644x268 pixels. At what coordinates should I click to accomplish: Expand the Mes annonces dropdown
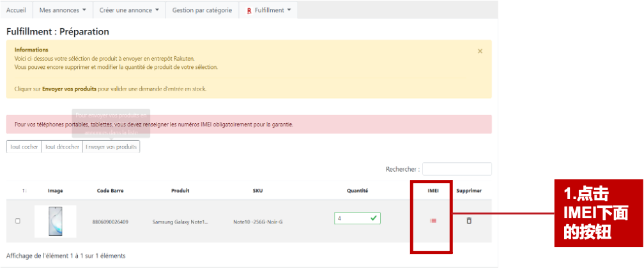tap(63, 10)
